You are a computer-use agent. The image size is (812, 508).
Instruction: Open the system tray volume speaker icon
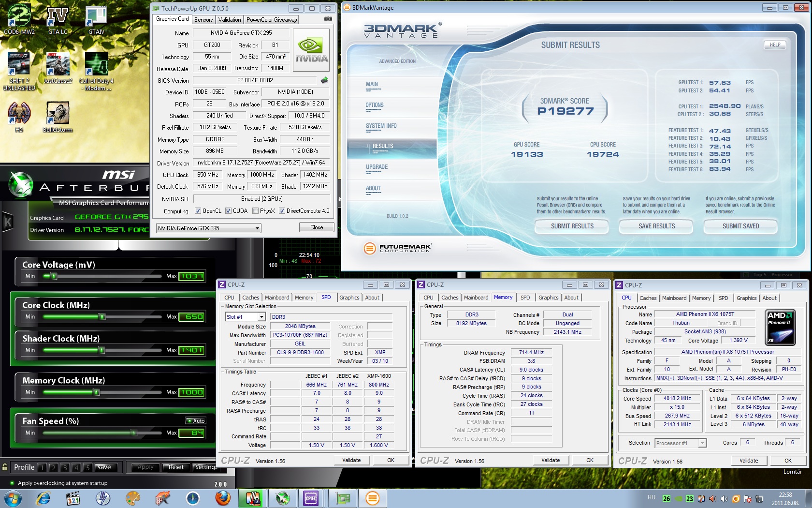click(x=724, y=499)
